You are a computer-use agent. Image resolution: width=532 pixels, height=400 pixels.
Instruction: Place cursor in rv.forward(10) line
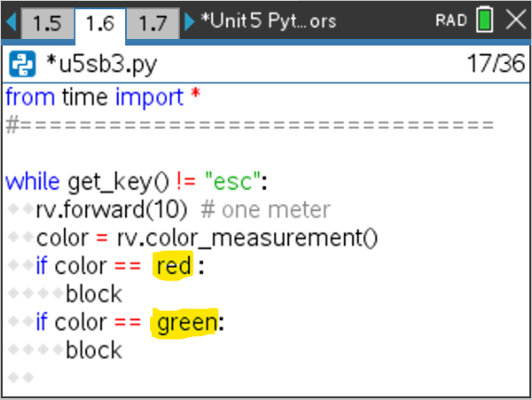pos(111,210)
